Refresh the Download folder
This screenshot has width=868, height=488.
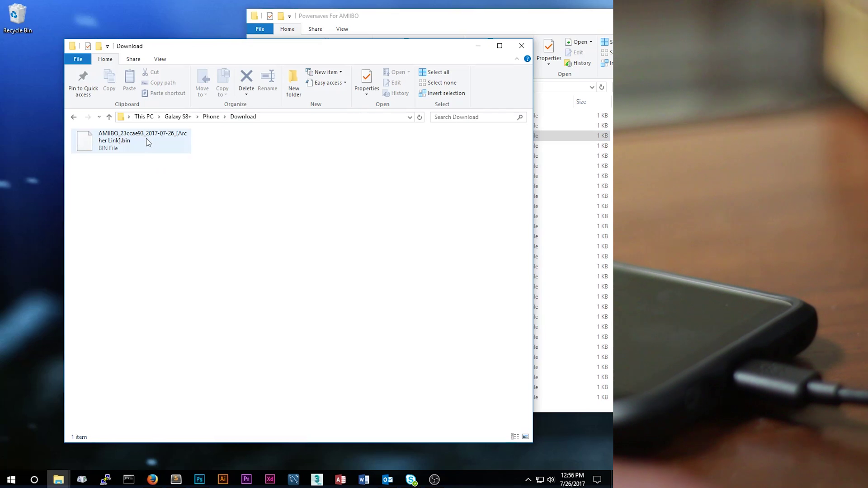click(x=420, y=117)
